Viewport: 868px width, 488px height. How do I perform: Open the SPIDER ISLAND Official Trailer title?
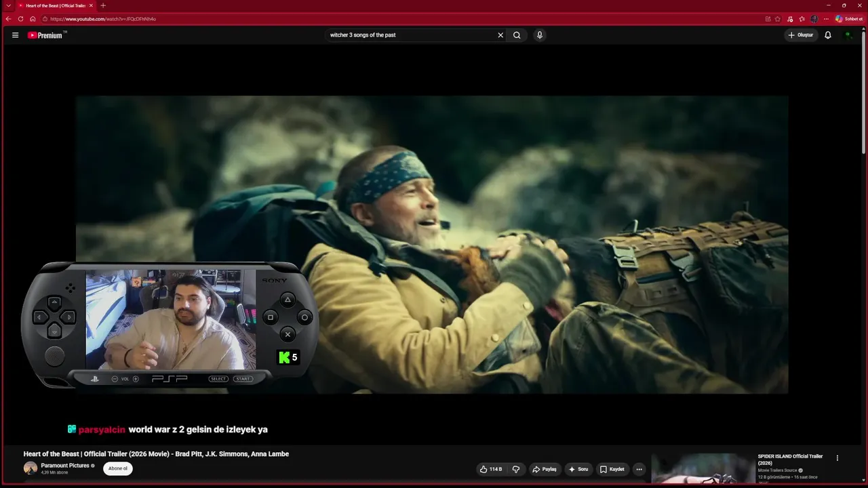tap(790, 460)
